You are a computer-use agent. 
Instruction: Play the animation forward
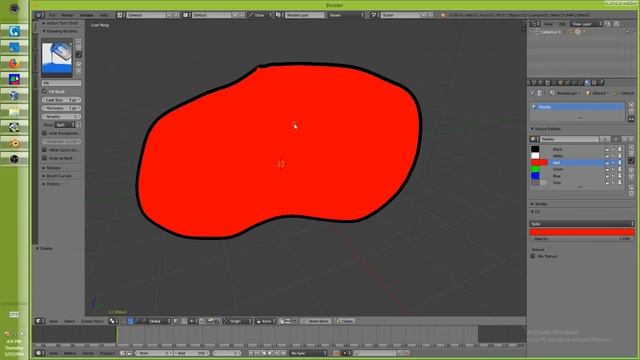coord(270,353)
